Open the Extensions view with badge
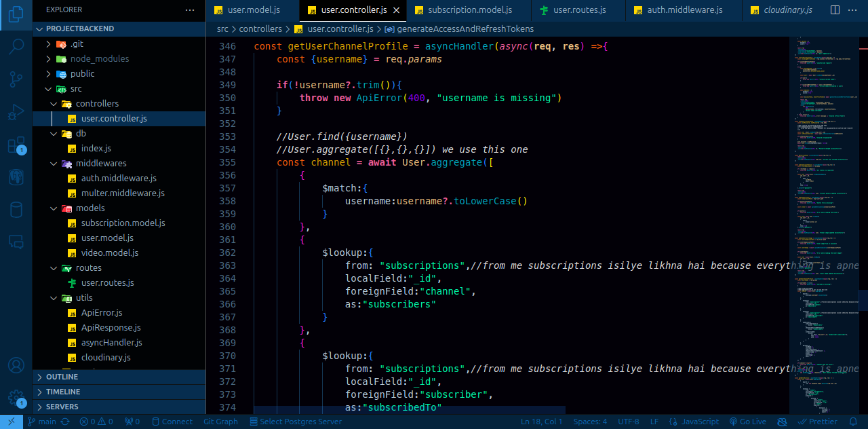The width and height of the screenshot is (868, 429). click(16, 145)
